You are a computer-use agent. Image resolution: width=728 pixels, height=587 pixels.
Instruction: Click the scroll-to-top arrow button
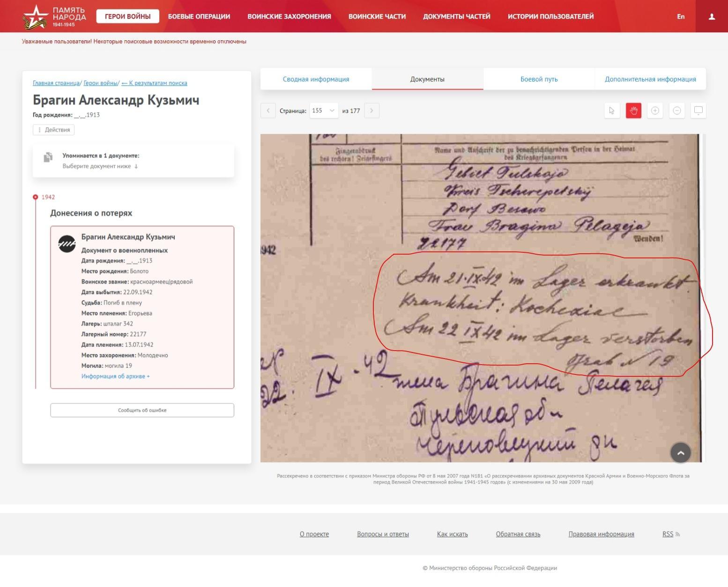pyautogui.click(x=681, y=453)
